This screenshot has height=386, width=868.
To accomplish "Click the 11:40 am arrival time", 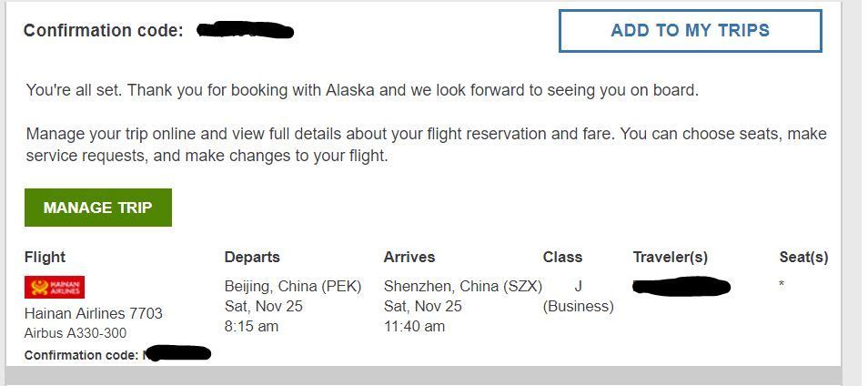I will [414, 326].
